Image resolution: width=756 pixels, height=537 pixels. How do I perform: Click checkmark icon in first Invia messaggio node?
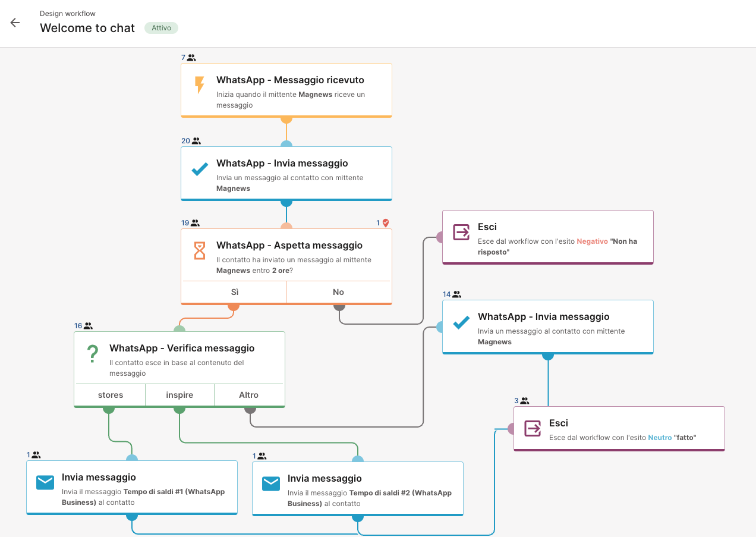click(200, 169)
